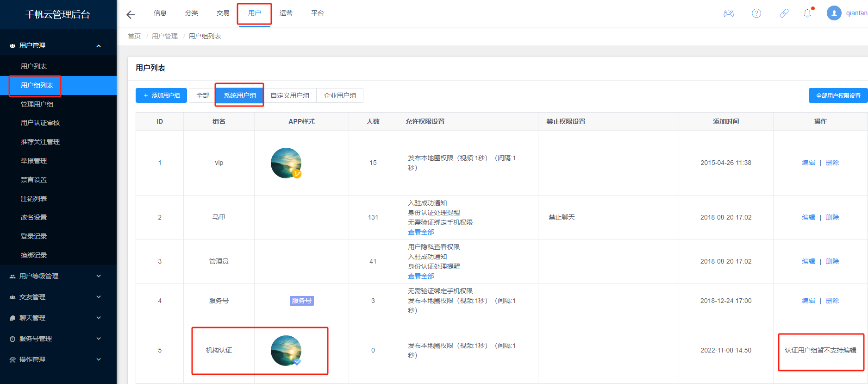Edit the vip user group

click(808, 163)
